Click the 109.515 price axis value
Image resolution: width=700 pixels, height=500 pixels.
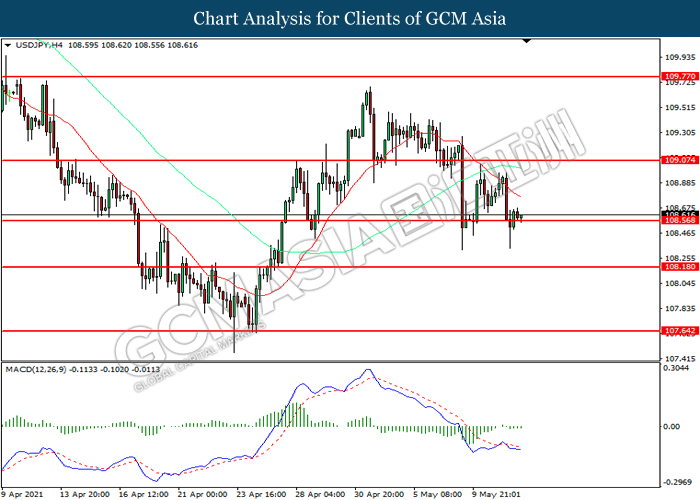pyautogui.click(x=680, y=108)
